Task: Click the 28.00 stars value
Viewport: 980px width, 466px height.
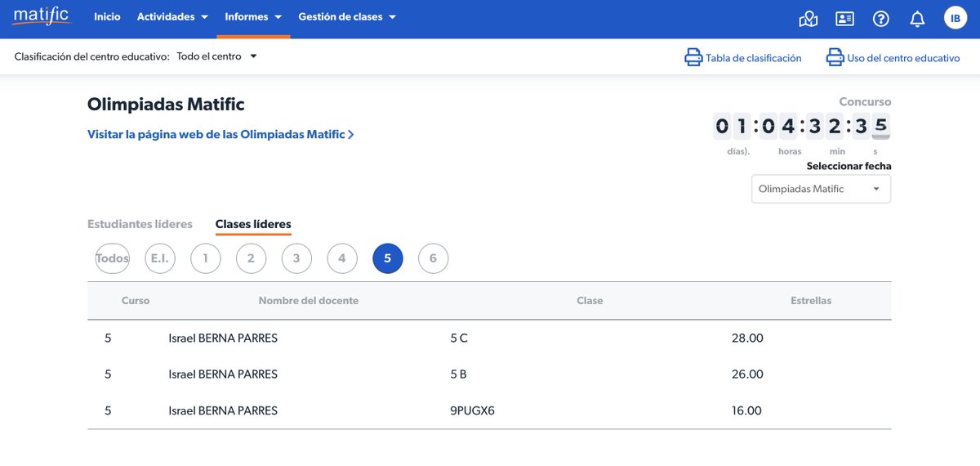Action: (747, 338)
